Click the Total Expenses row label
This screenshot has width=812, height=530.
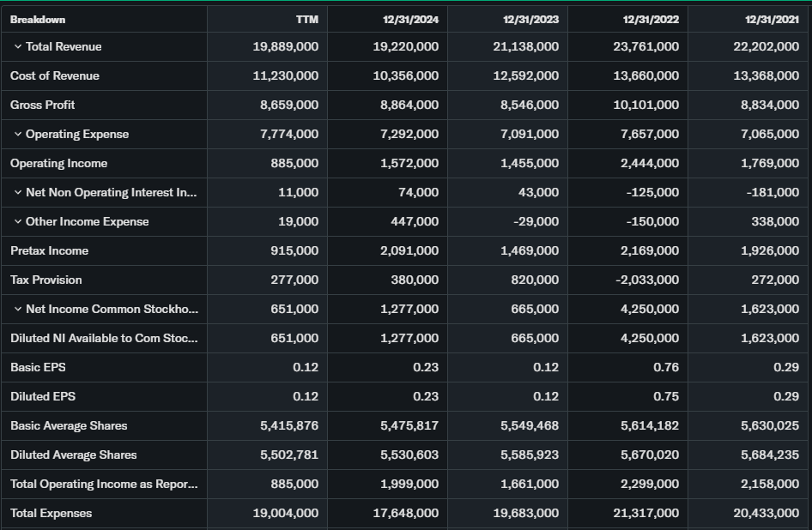[x=51, y=514]
